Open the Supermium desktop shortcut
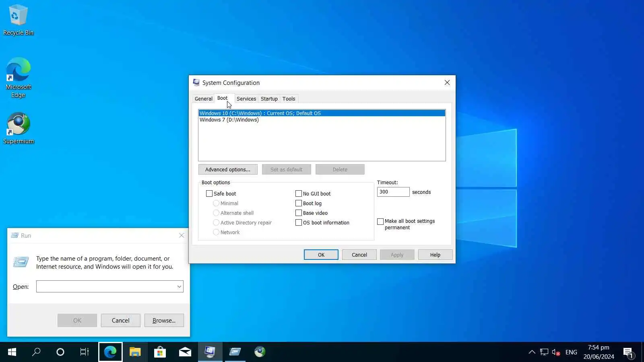This screenshot has width=644, height=362. (x=18, y=128)
